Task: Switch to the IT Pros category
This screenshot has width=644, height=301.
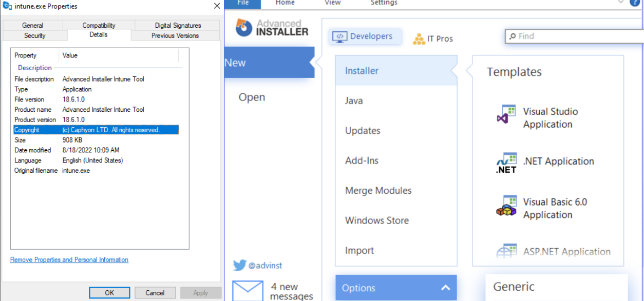Action: pyautogui.click(x=433, y=38)
